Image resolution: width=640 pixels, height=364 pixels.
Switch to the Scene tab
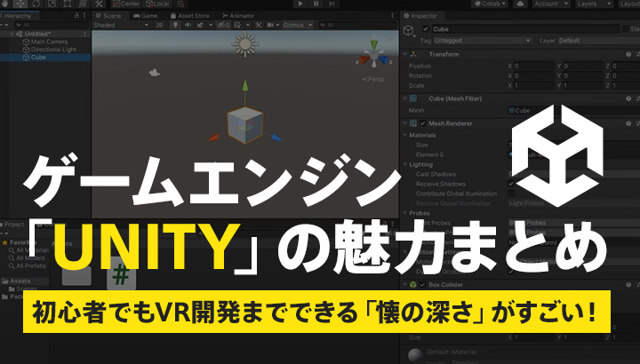(108, 16)
